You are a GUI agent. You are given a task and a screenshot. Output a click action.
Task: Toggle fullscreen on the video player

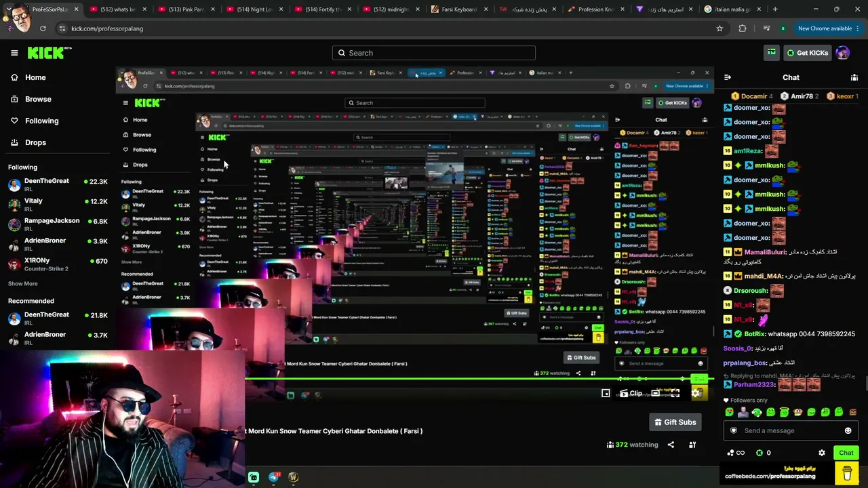pyautogui.click(x=675, y=393)
